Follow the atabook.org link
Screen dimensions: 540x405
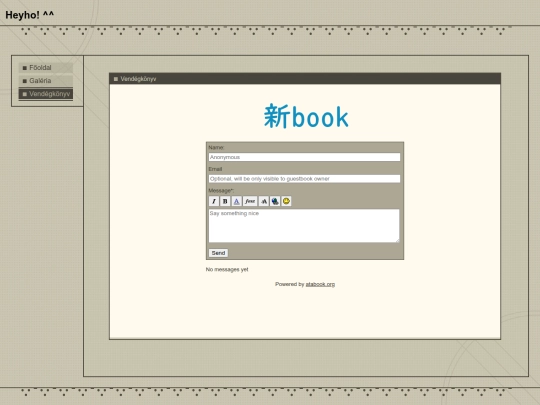320,284
